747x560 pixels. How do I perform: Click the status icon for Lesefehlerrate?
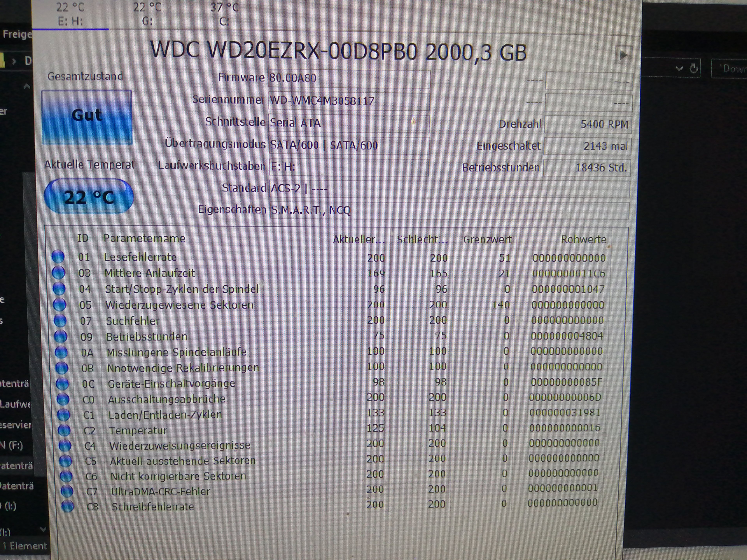[x=58, y=256]
